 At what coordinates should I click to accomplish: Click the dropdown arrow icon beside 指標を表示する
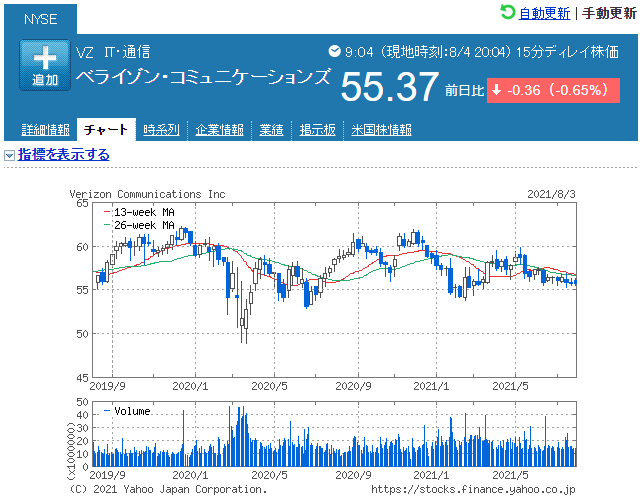(9, 155)
